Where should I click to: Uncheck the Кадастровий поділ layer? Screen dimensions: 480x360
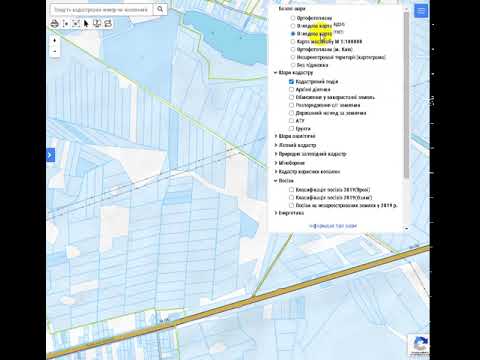coord(291,81)
